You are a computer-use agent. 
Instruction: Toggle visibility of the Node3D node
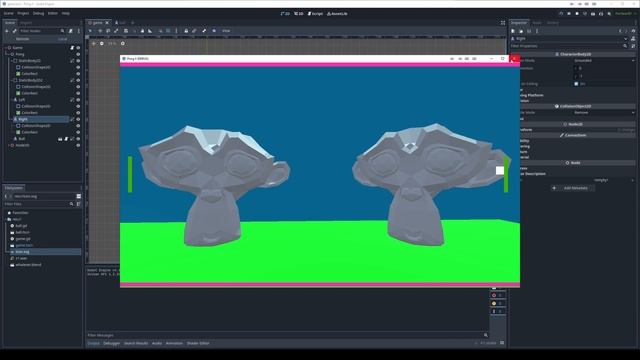pos(78,145)
